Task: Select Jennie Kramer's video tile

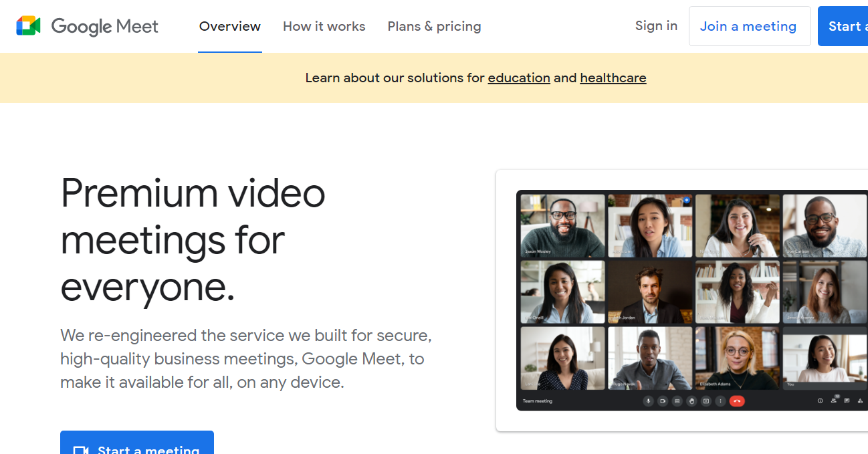Action: click(825, 292)
